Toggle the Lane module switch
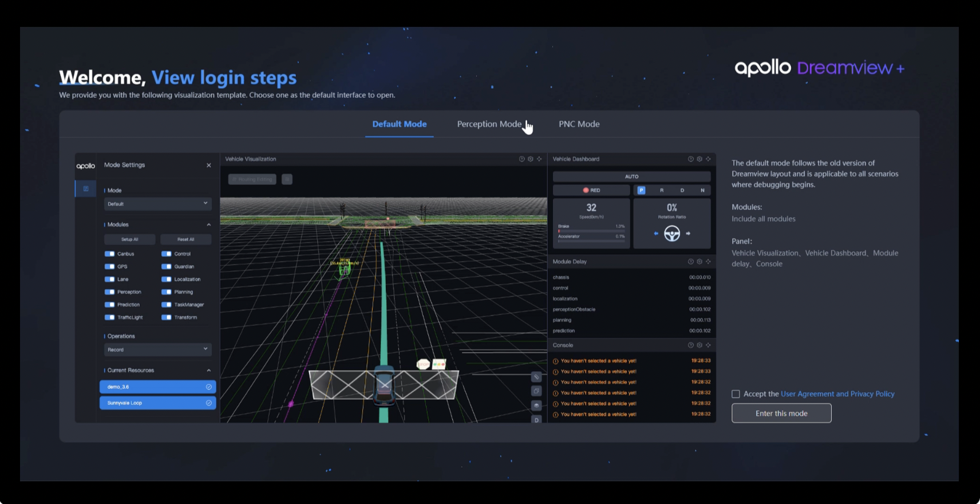 tap(109, 279)
